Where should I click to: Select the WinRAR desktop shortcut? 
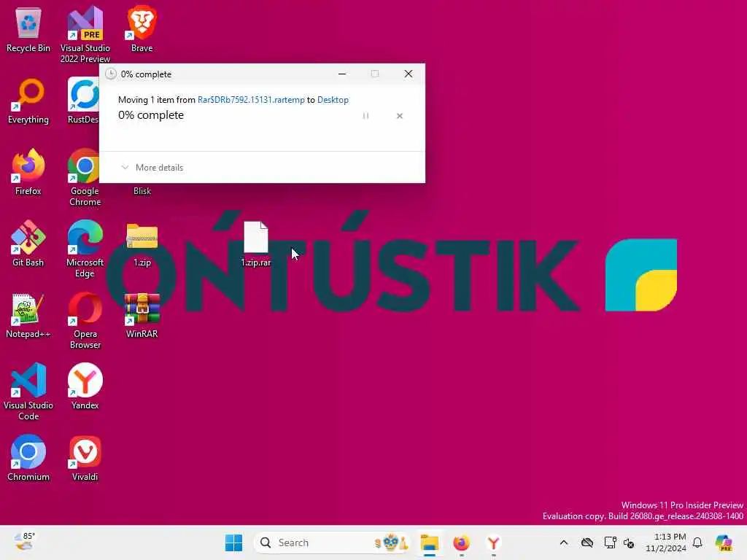pyautogui.click(x=142, y=315)
